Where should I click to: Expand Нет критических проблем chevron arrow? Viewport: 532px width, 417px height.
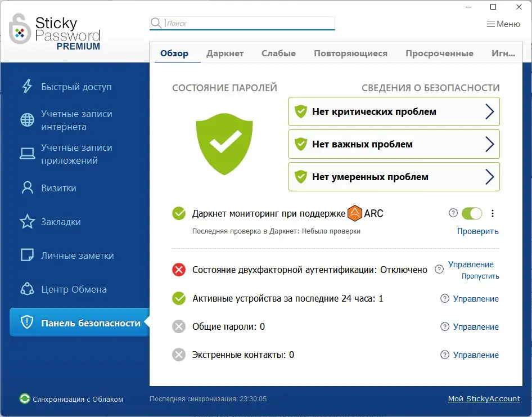pyautogui.click(x=489, y=111)
